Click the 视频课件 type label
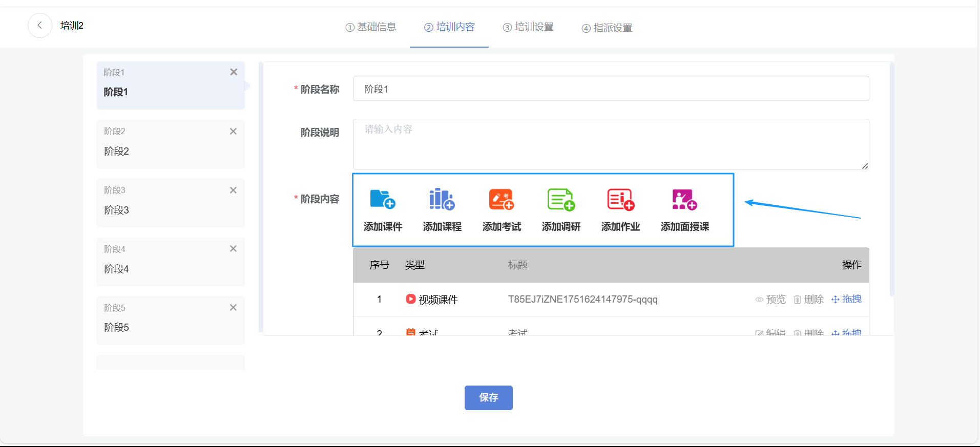This screenshot has height=447, width=980. point(438,300)
